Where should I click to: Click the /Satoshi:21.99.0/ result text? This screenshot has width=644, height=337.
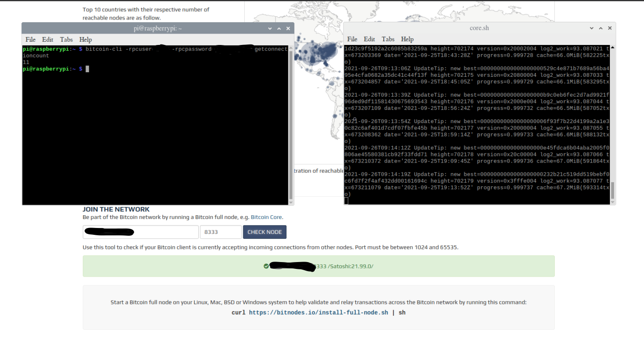click(x=350, y=266)
